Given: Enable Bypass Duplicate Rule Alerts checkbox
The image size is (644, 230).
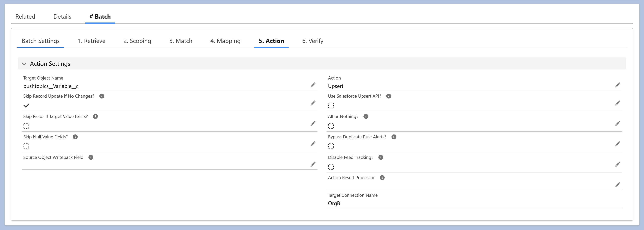Looking at the screenshot, I should [x=331, y=146].
